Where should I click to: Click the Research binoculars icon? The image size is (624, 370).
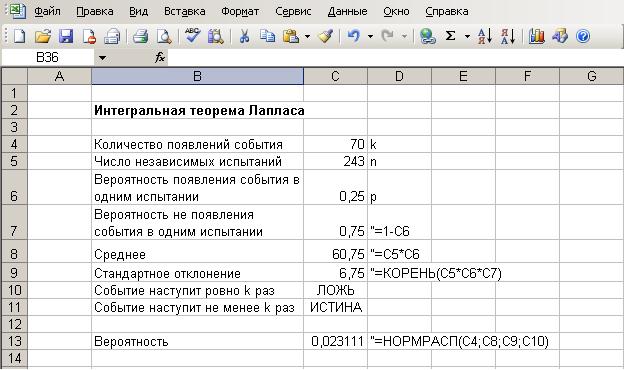216,36
